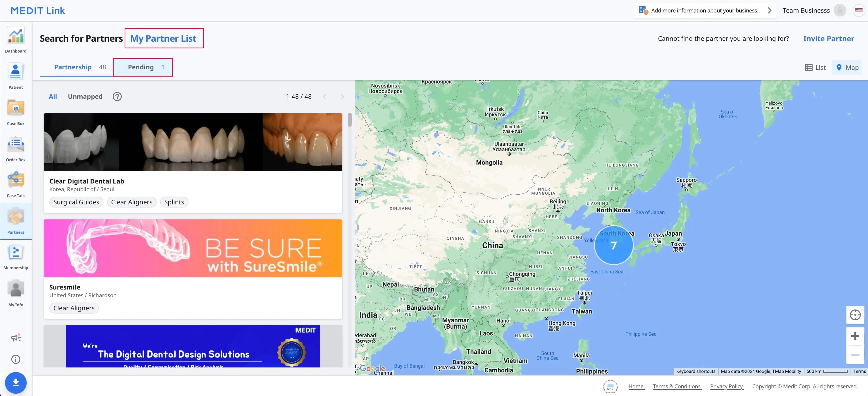Open the Case Box sidebar icon
The height and width of the screenshot is (396, 868).
16,112
